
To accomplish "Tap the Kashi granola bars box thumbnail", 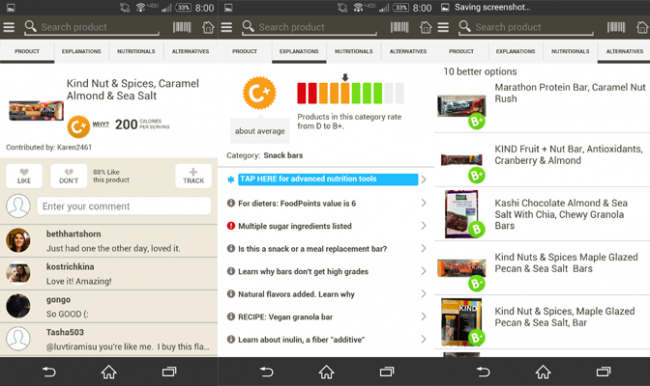I will click(461, 214).
